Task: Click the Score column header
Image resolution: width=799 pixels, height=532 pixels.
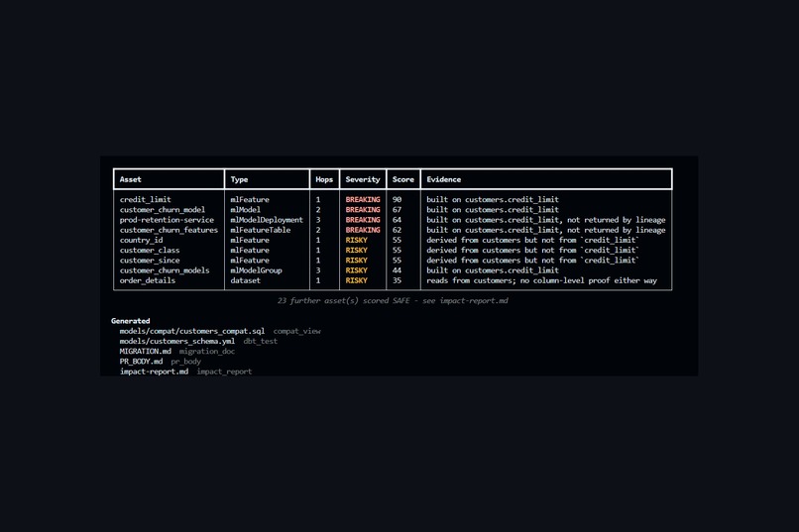Action: click(403, 179)
